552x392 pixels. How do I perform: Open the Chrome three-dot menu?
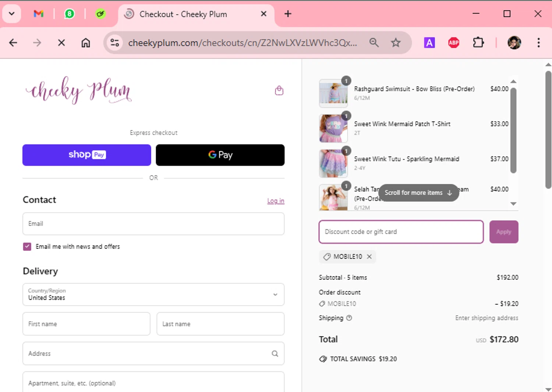[x=538, y=43]
